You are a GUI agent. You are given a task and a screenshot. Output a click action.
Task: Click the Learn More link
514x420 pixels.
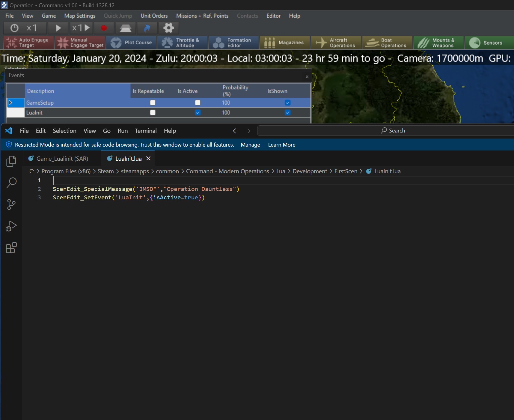pyautogui.click(x=282, y=145)
